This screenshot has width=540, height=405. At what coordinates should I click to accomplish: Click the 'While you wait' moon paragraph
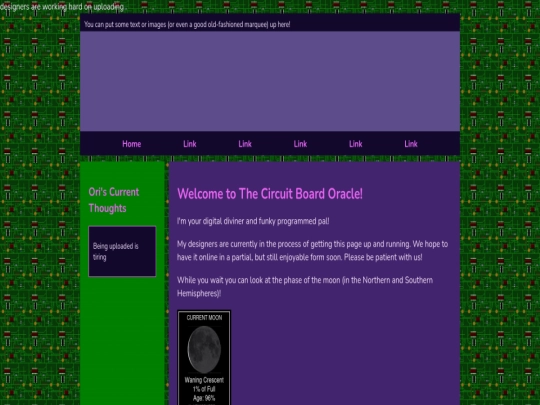[305, 287]
